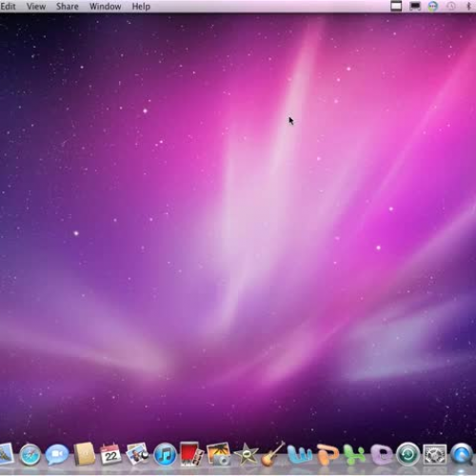476x476 pixels.
Task: Launch iChat from the Dock
Action: point(57,455)
